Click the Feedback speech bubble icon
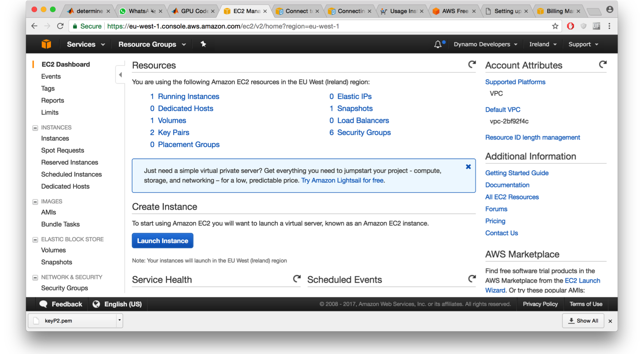Viewport: 644px width, 354px height. (x=44, y=304)
